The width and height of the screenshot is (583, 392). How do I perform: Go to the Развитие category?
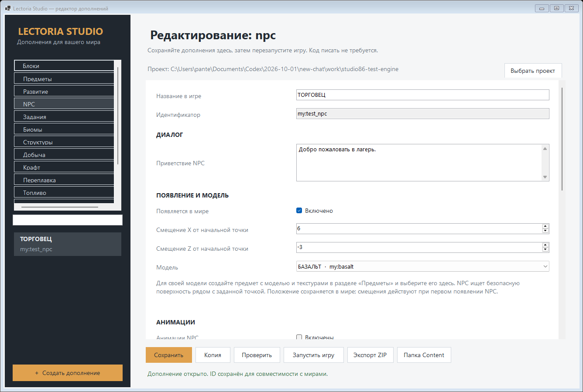(x=64, y=91)
